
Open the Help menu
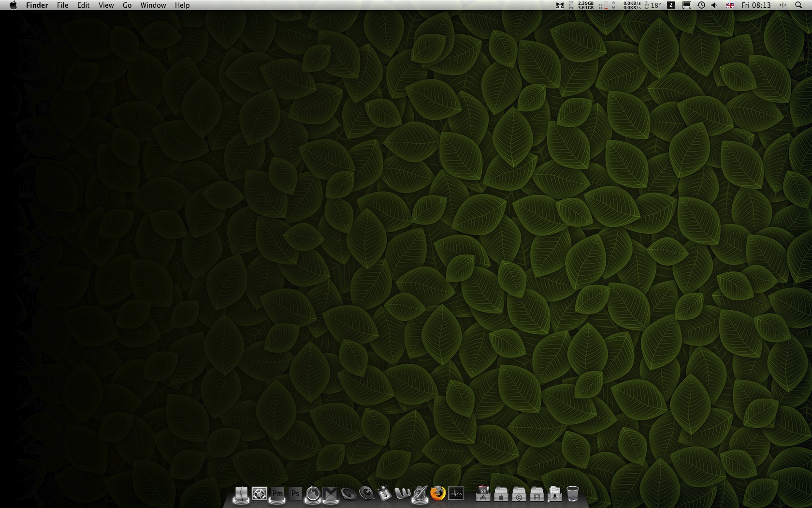[x=182, y=5]
